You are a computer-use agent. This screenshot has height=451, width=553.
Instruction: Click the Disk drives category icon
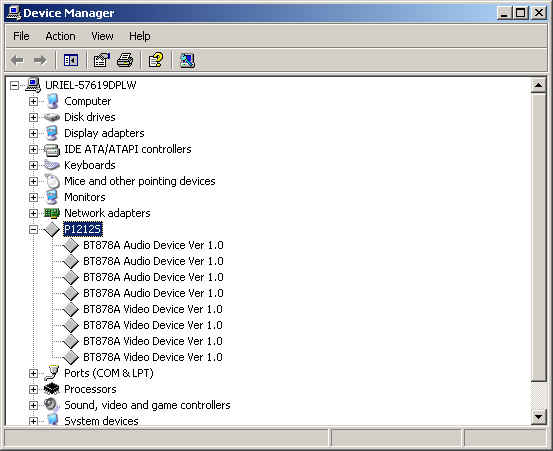point(51,117)
